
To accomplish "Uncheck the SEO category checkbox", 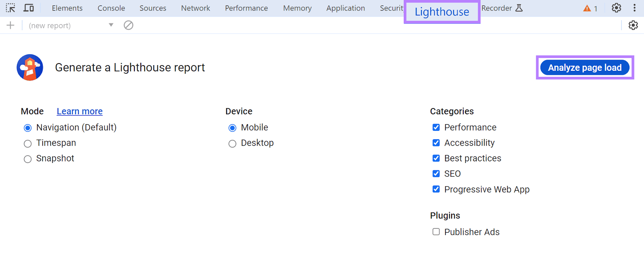I will 436,174.
